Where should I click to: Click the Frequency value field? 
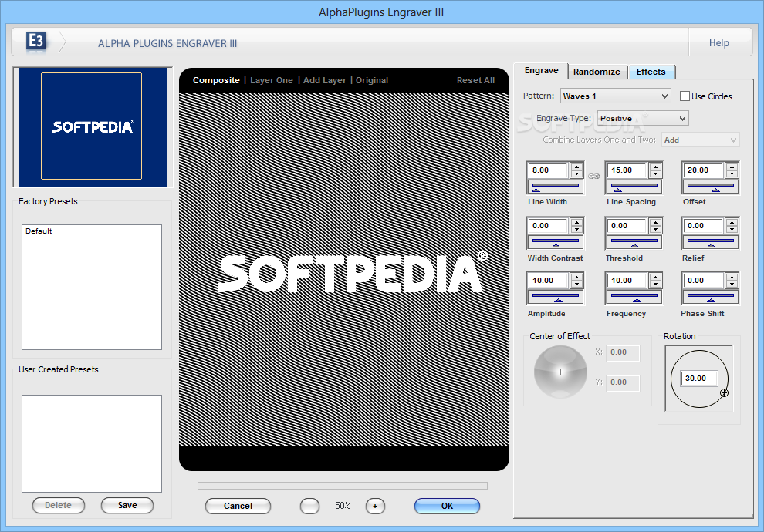(627, 281)
